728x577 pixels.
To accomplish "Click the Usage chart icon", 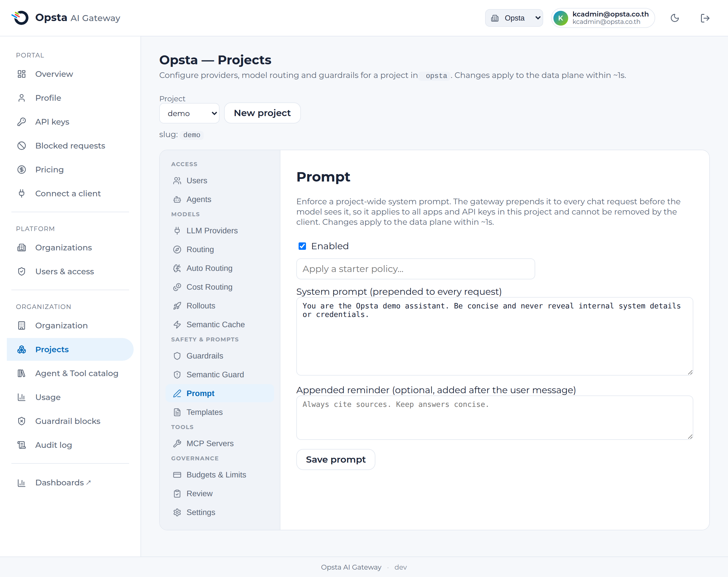I will click(22, 397).
